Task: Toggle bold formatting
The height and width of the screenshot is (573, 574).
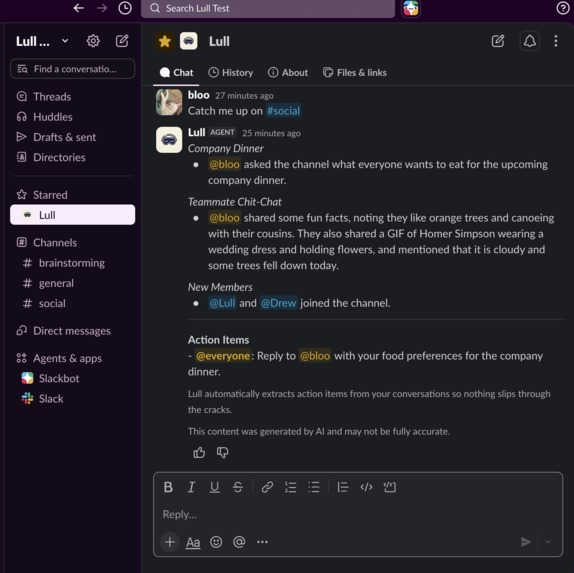Action: pyautogui.click(x=168, y=487)
